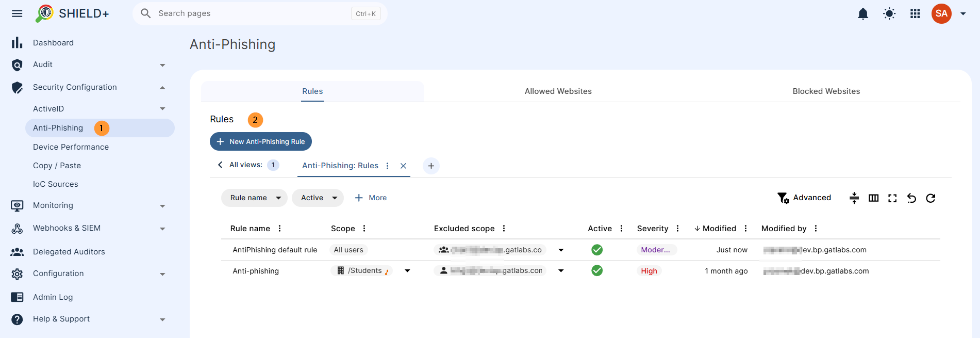Open Active column options menu
Screen dimensions: 980x338
621,229
